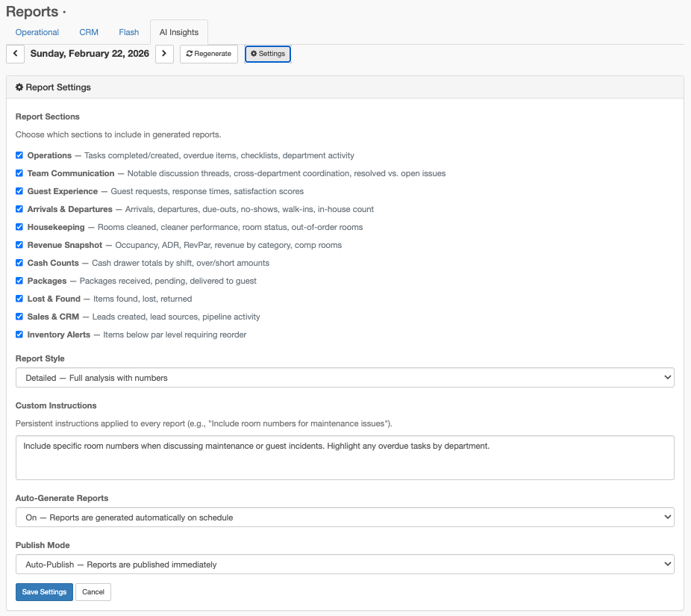
Task: Click into the Custom Instructions text area
Action: [345, 458]
